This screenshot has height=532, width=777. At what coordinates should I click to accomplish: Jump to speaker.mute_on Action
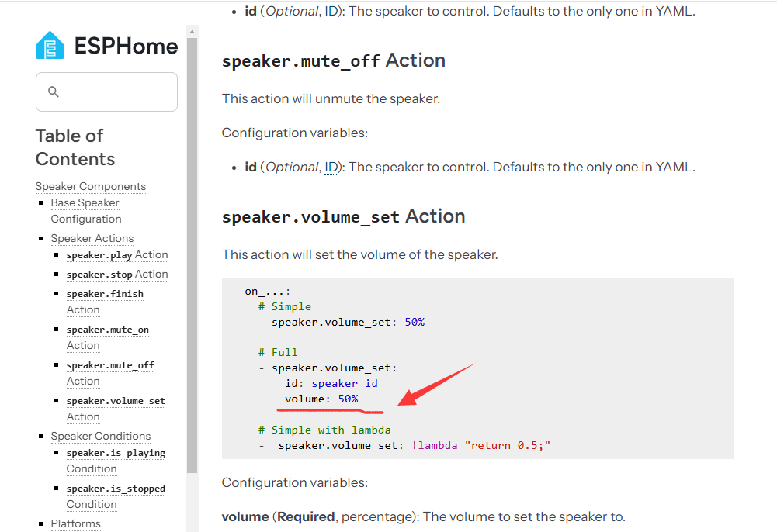tap(107, 337)
